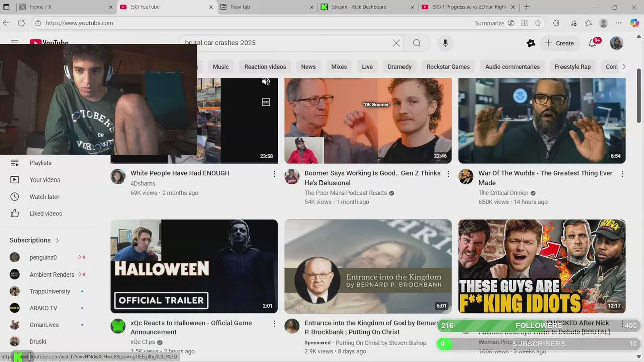
Task: Close the Stream - Kick Dashboard tab
Action: tap(413, 7)
